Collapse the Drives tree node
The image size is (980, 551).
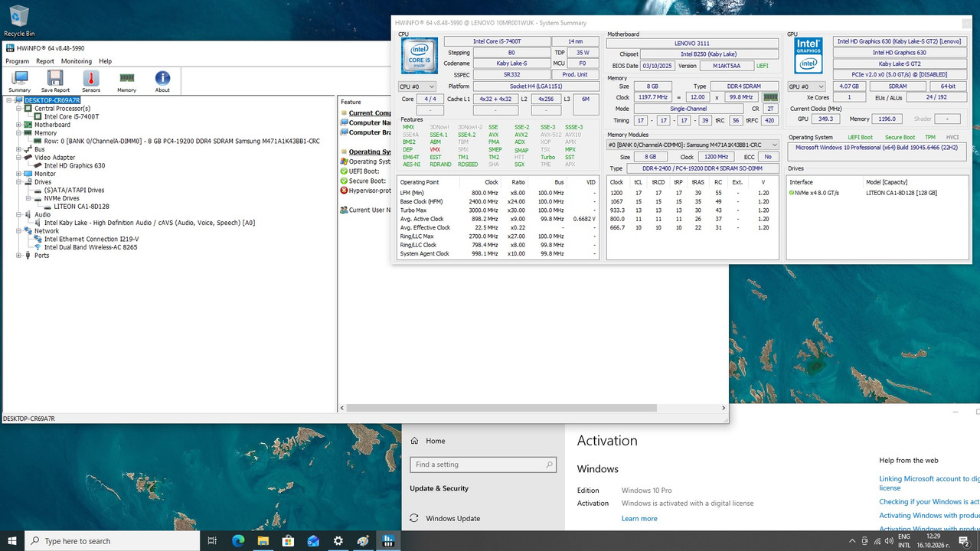coord(19,182)
